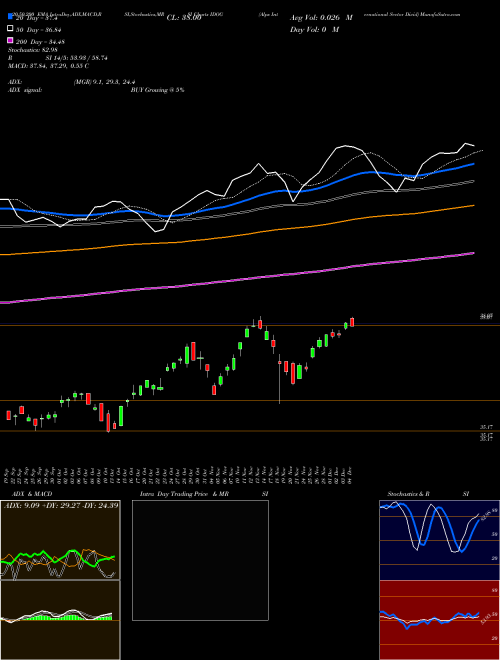Click the 'Stochastics & R' panel title

tap(408, 494)
